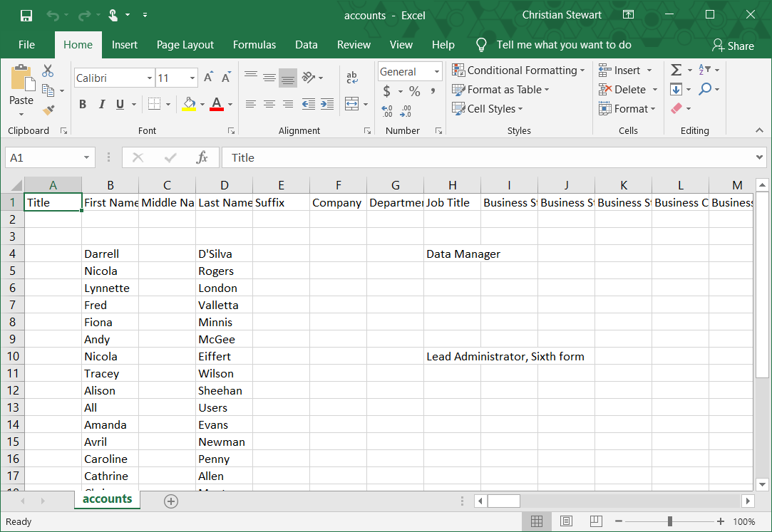772x532 pixels.
Task: Click Increase Decimal icon
Action: [387, 111]
